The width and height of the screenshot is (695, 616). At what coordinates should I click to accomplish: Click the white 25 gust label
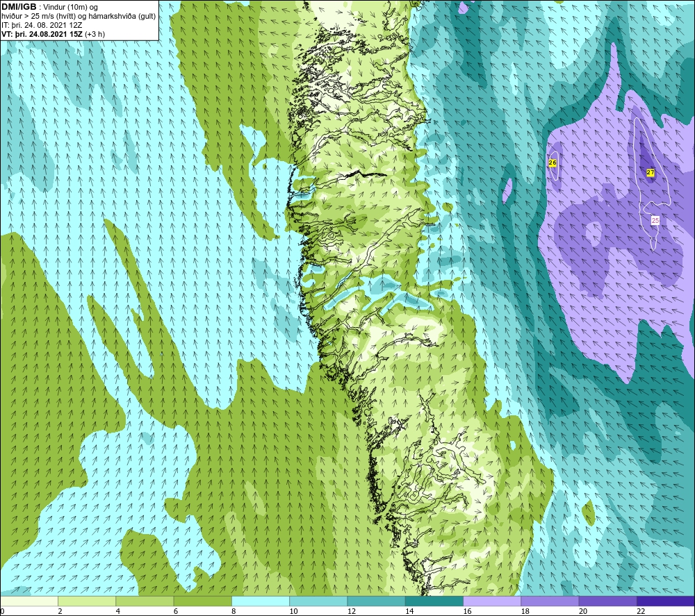[x=655, y=220]
